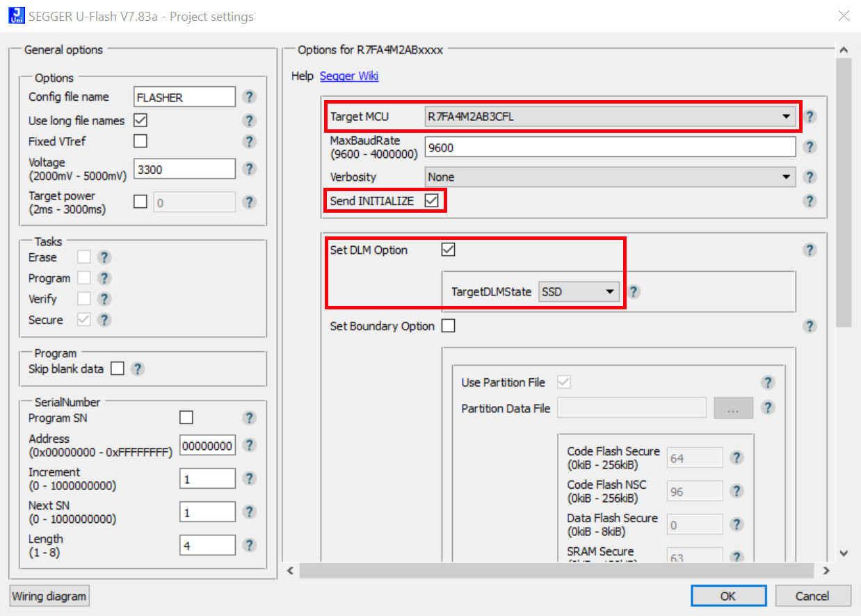861x616 pixels.
Task: Show help for Erase task
Action: tap(104, 257)
